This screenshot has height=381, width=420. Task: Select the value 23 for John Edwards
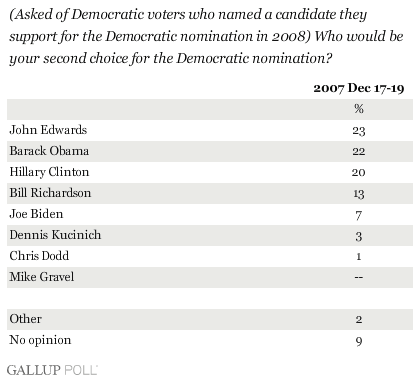tap(359, 130)
